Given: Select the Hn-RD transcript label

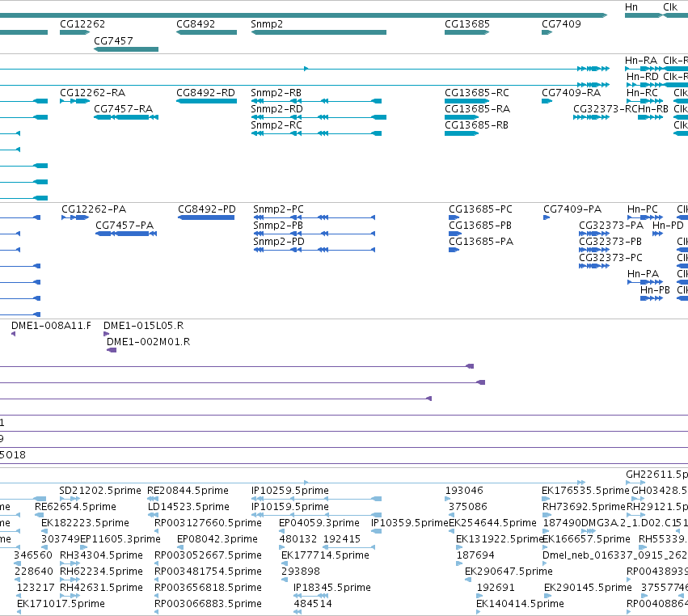Looking at the screenshot, I should click(643, 77).
